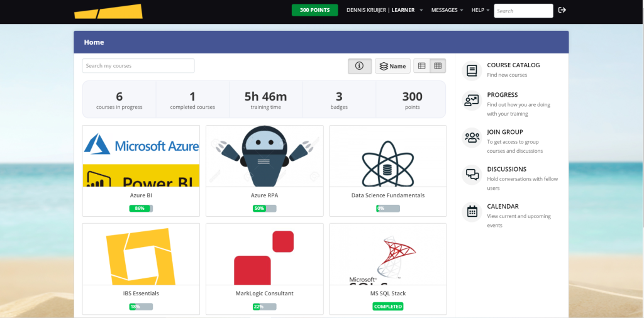Open the Data Science Fundamentals course thumbnail
The image size is (644, 318).
tap(387, 156)
